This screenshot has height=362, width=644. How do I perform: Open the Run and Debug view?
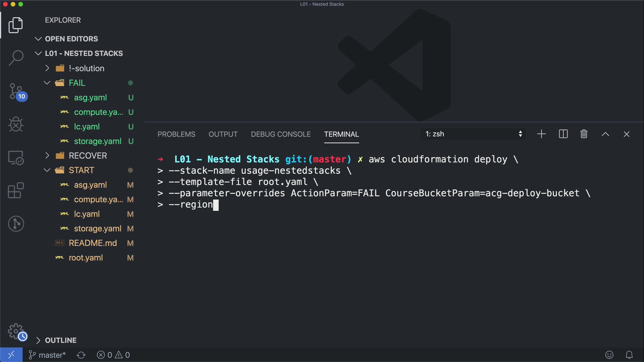[x=16, y=124]
